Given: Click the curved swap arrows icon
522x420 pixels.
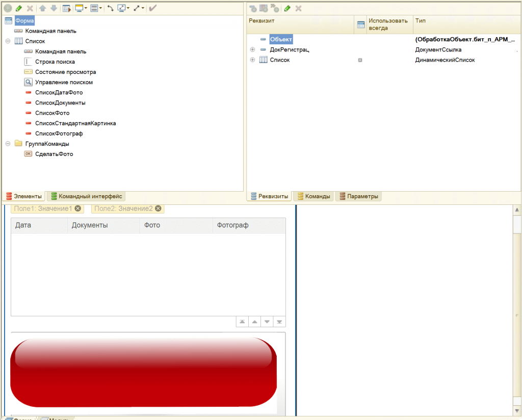Looking at the screenshot, I should click(111, 8).
